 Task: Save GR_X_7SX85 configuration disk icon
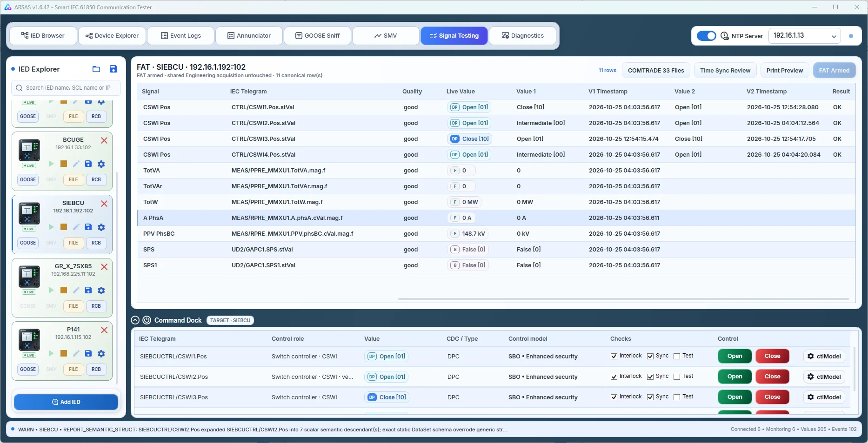click(x=88, y=290)
